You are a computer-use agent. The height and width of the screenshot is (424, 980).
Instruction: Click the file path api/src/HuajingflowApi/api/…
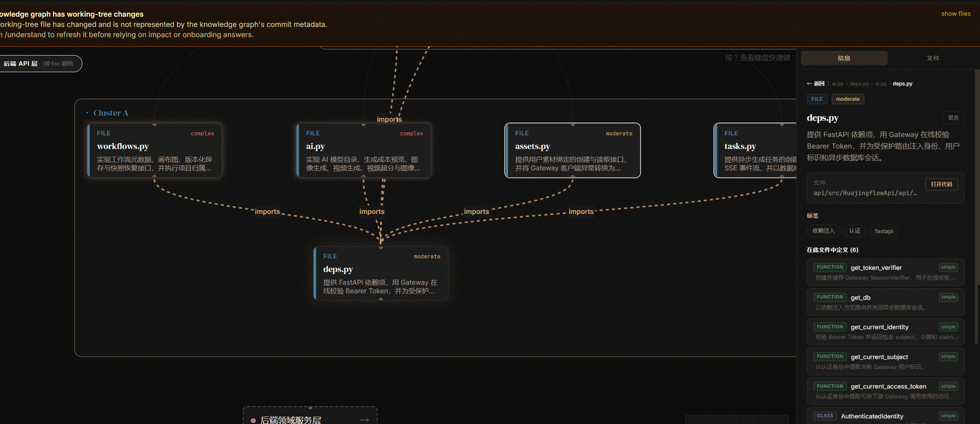tap(865, 193)
